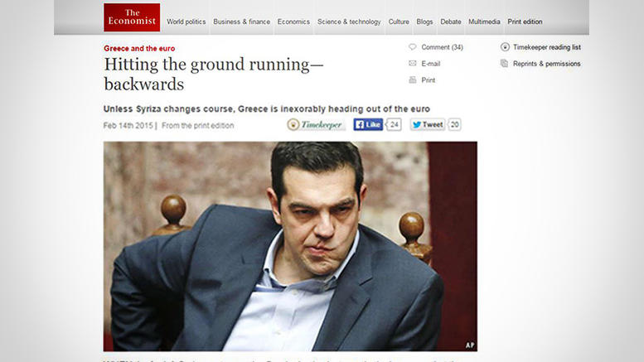Open the Blogs section
Viewport: 644px width, 362px height.
[424, 22]
